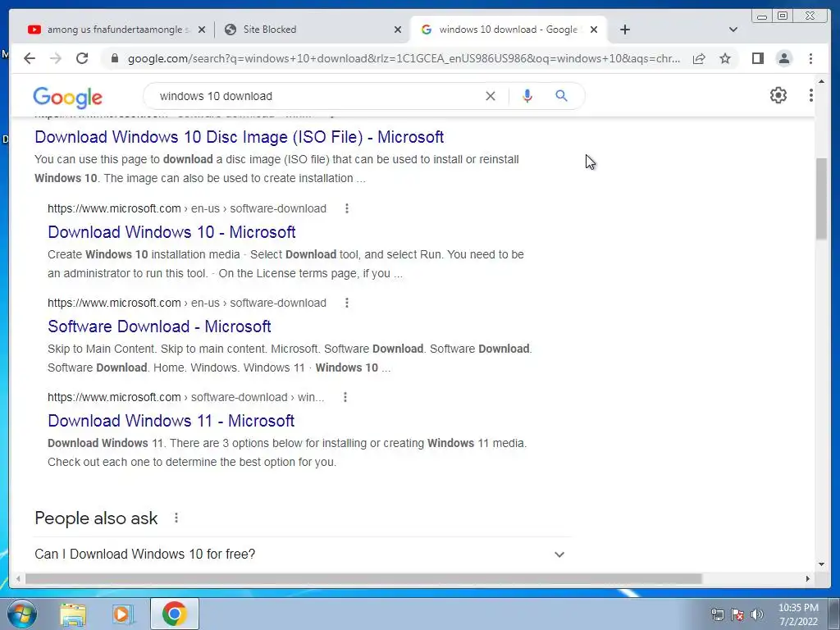The image size is (840, 630).
Task: Open Software Download - Microsoft result
Action: click(x=159, y=326)
